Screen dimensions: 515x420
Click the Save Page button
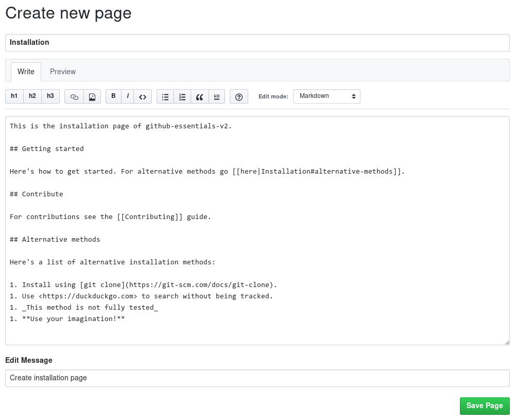click(485, 406)
